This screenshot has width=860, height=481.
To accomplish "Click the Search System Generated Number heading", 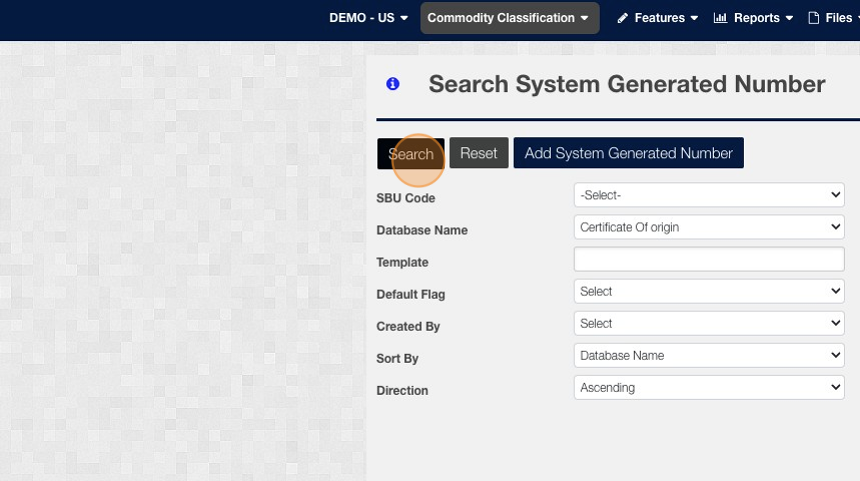I will [x=627, y=84].
